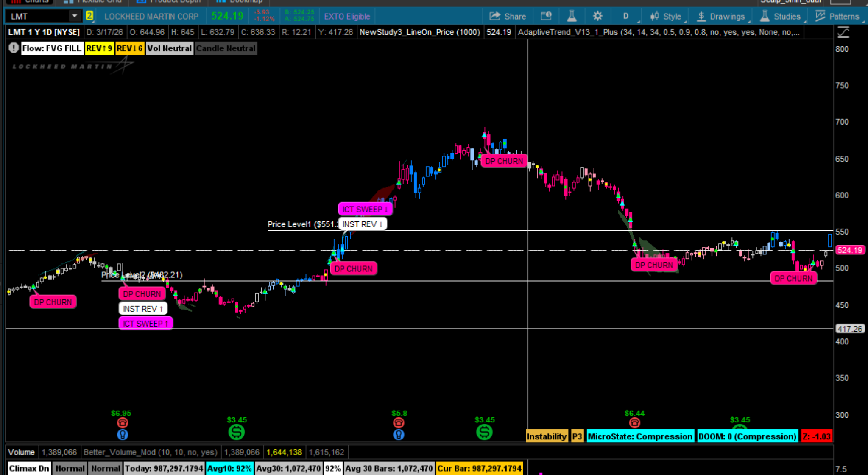Click the Price Level2 line label

142,275
